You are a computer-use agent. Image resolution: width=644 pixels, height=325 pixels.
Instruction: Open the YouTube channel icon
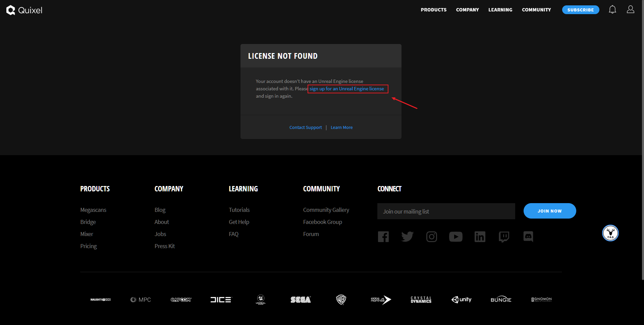456,237
